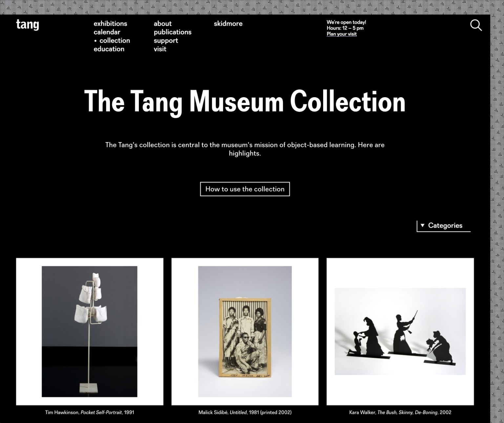This screenshot has height=423, width=504.
Task: Visit the skidmore link
Action: (228, 24)
